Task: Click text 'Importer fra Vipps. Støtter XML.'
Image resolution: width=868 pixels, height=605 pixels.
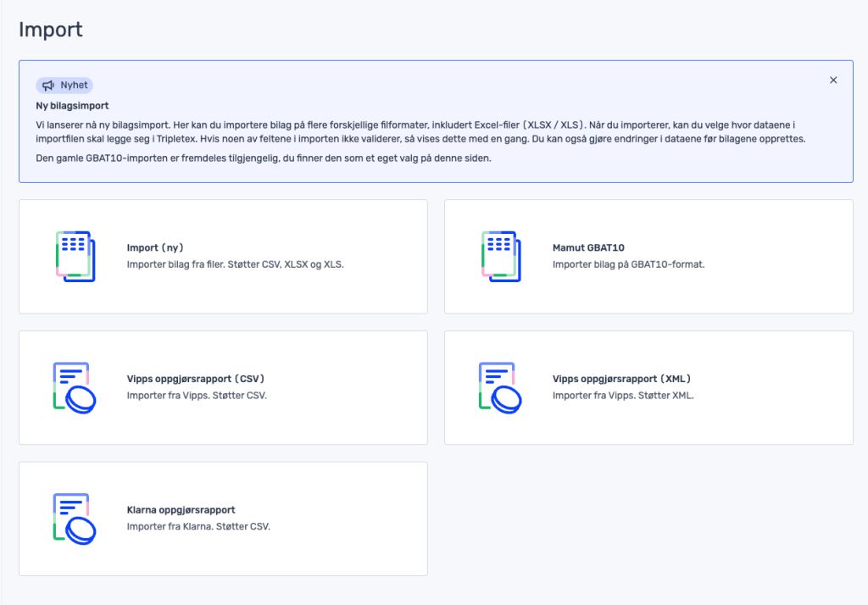Action: coord(623,396)
